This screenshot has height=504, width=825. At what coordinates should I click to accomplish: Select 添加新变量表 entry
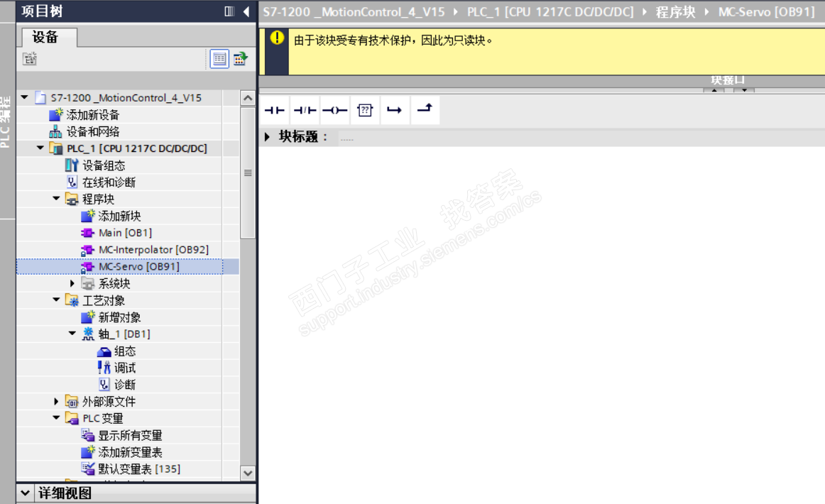point(130,452)
